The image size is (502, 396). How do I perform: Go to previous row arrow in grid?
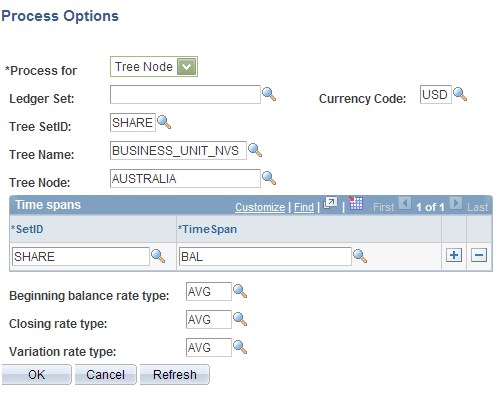[405, 203]
